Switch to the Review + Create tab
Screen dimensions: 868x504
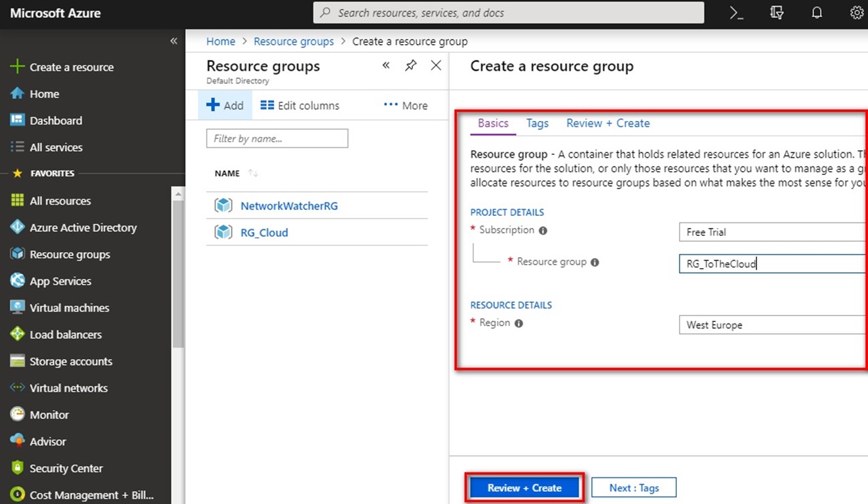point(608,123)
